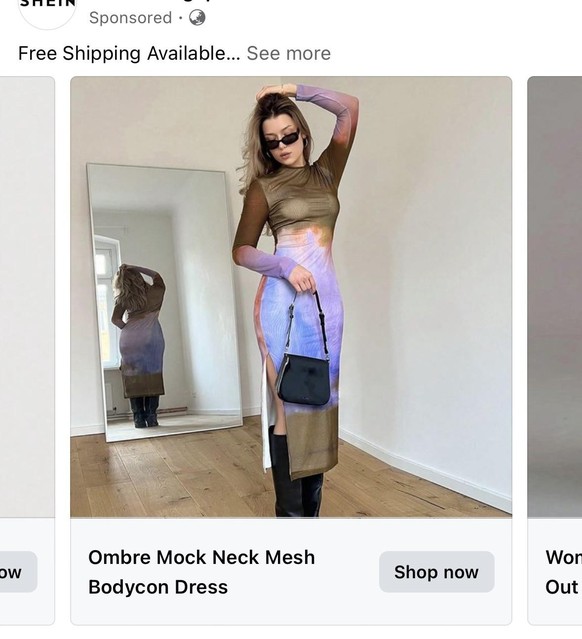Click the Free Shipping Available caption text
This screenshot has width=582, height=639.
129,53
